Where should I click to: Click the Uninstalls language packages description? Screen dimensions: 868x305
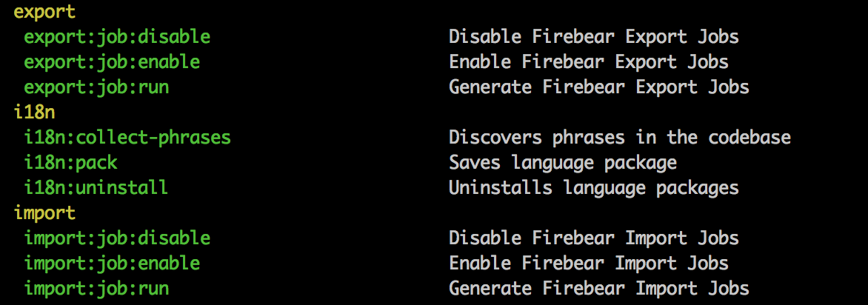(x=594, y=187)
